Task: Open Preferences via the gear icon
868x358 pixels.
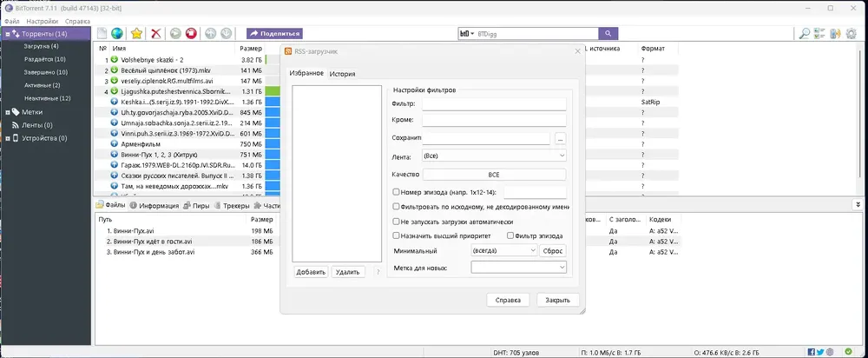Action: pos(852,33)
